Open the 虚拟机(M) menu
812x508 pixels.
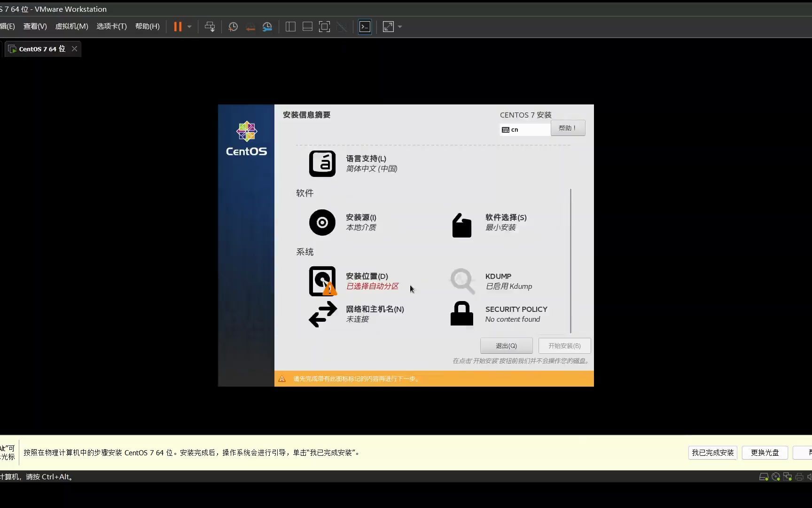71,26
